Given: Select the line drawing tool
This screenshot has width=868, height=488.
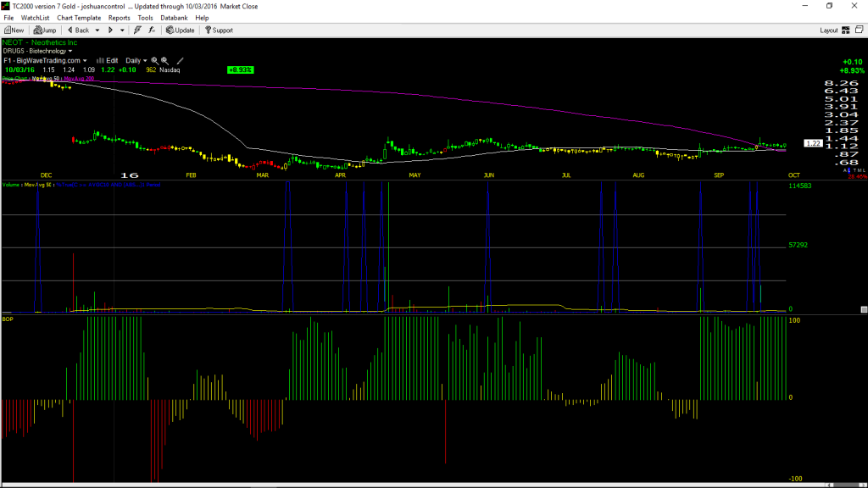Looking at the screenshot, I should (180, 60).
